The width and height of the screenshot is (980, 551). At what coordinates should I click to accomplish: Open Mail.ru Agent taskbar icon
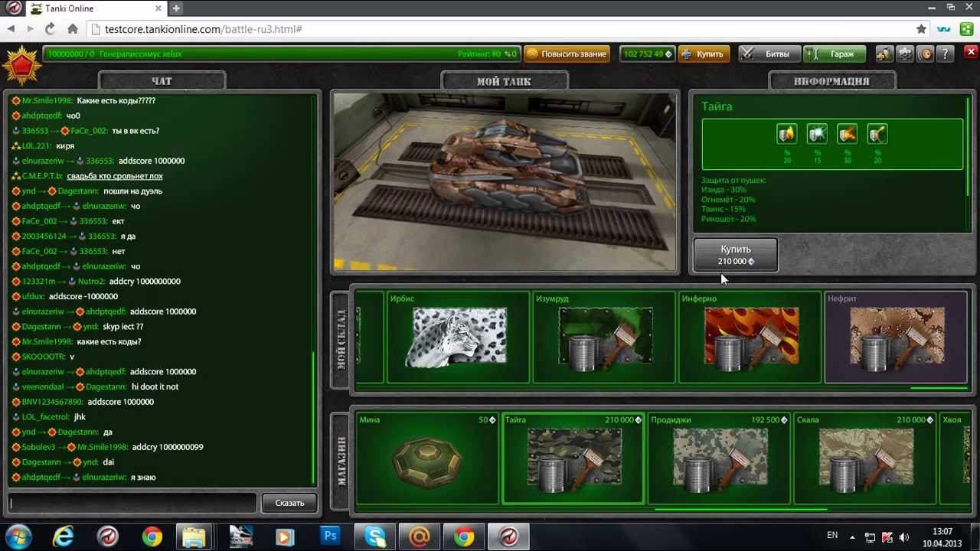(x=419, y=536)
